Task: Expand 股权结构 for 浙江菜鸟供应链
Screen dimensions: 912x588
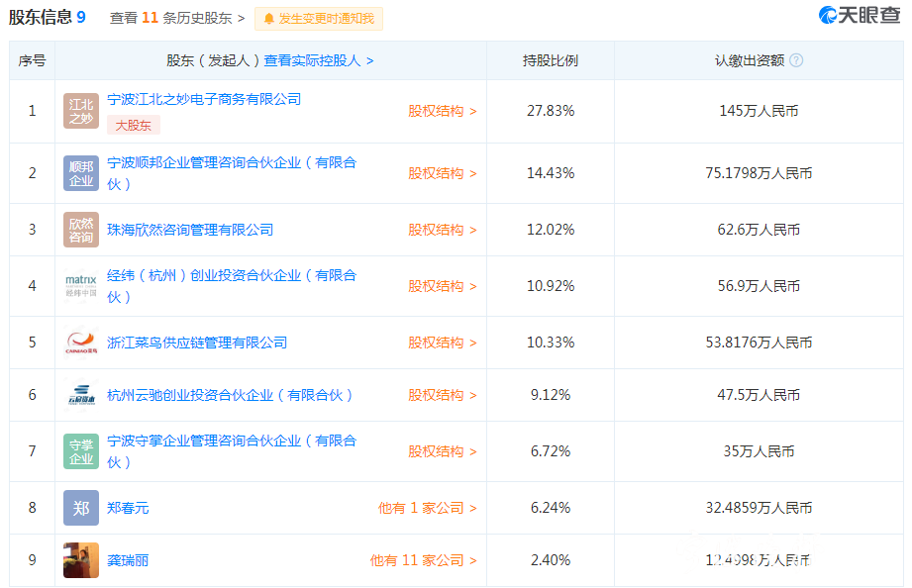Action: pyautogui.click(x=443, y=343)
